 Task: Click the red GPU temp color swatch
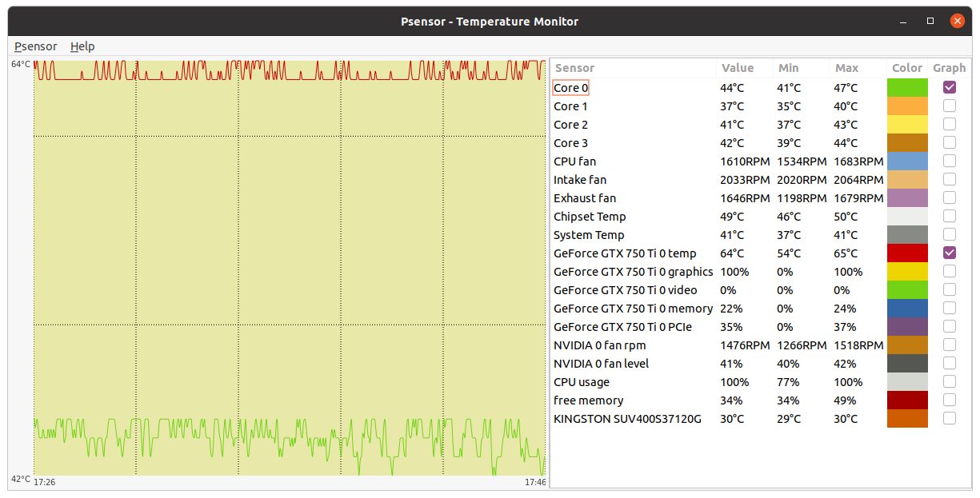point(907,253)
